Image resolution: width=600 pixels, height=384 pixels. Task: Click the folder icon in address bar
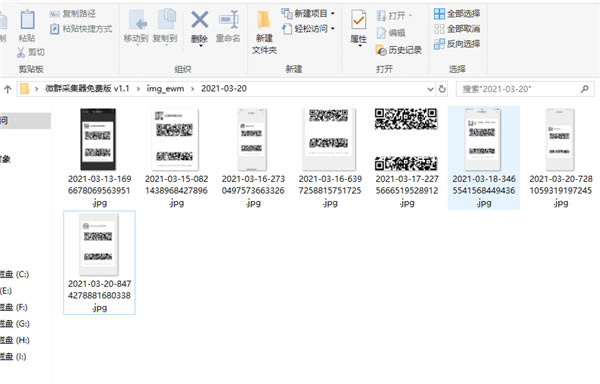[x=24, y=89]
